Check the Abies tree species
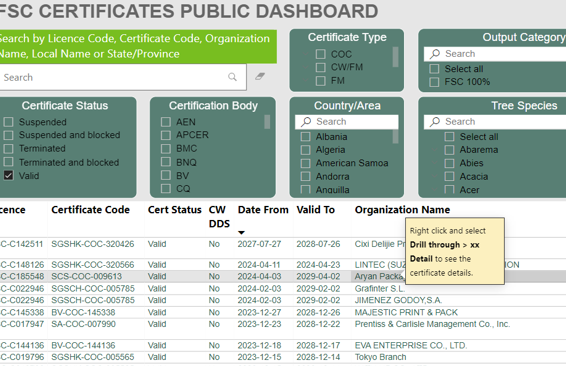Viewport: 566px width, 366px height. (449, 163)
